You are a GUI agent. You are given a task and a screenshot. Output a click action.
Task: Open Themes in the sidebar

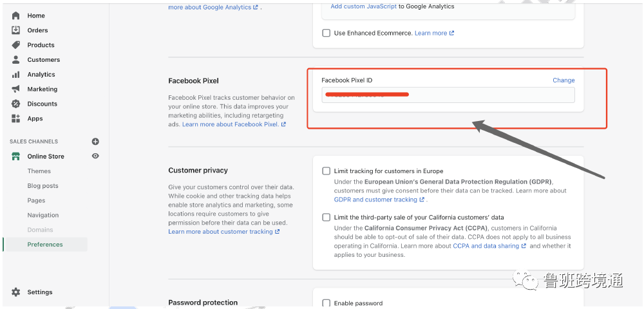pos(39,171)
